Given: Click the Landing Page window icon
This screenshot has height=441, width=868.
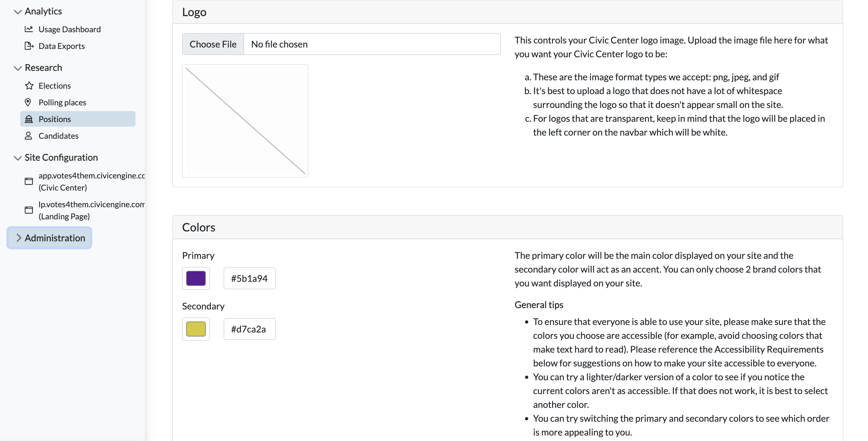Looking at the screenshot, I should coord(29,210).
